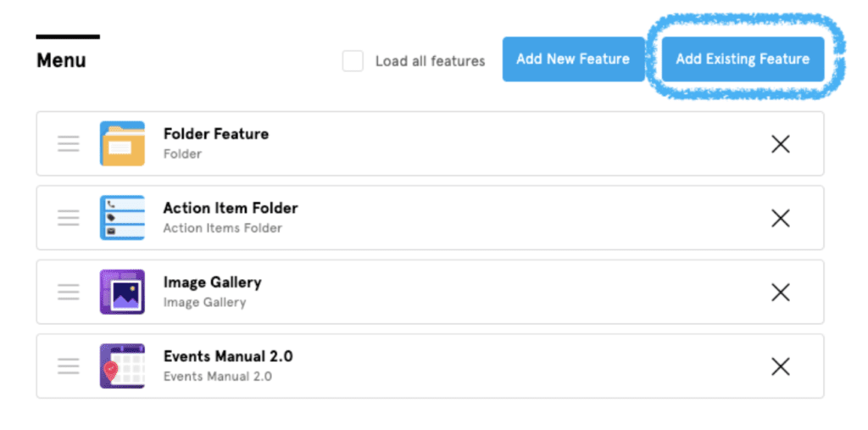This screenshot has width=868, height=430.
Task: Grab the Events Manual 2.0 drag handle
Action: (x=69, y=366)
